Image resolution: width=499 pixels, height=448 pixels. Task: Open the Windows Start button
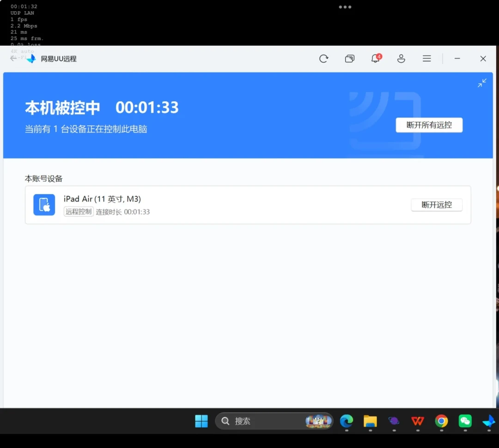point(201,421)
